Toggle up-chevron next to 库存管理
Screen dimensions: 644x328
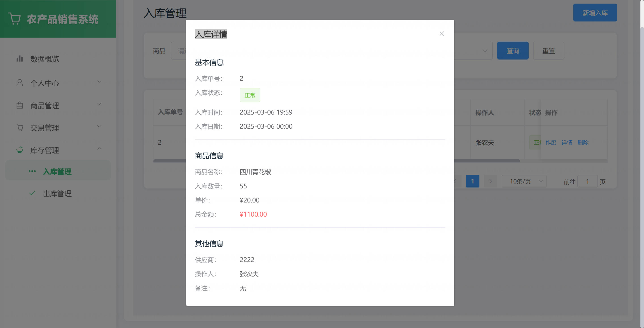tap(99, 149)
